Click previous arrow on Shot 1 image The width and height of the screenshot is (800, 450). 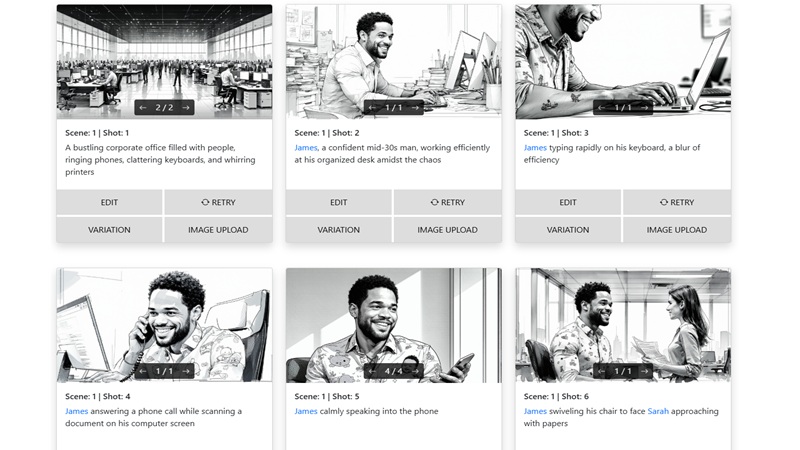coord(143,108)
